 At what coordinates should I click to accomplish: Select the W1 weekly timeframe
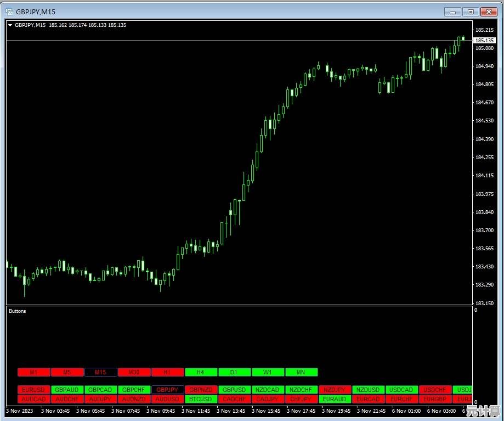[268, 372]
